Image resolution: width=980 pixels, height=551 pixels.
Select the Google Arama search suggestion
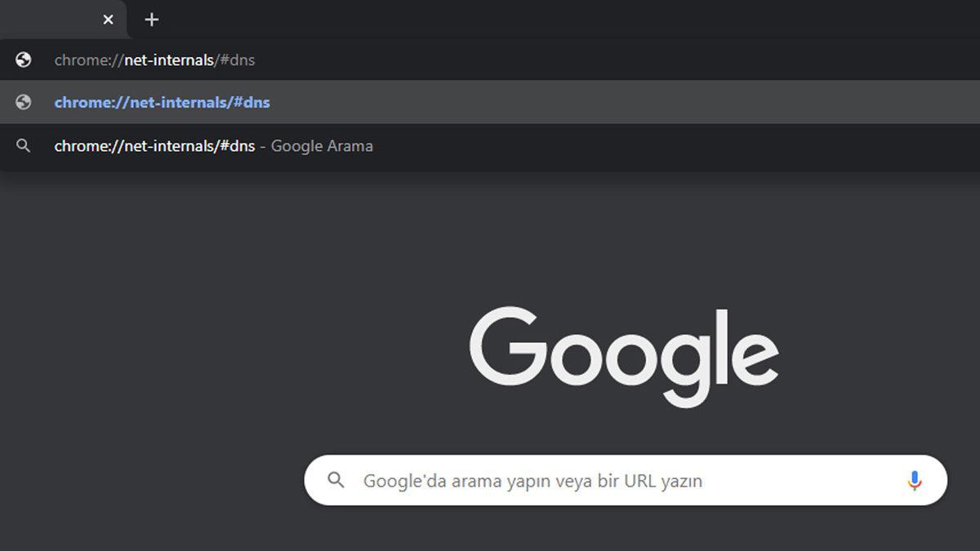(x=212, y=145)
